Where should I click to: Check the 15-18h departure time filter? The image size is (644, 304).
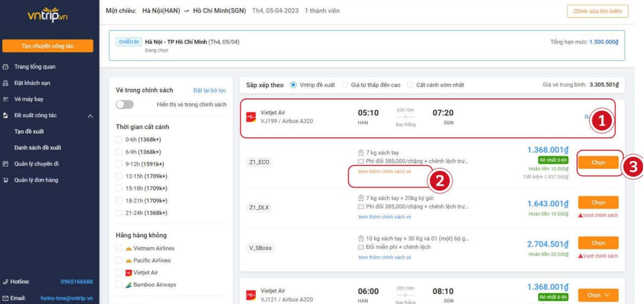coord(119,188)
